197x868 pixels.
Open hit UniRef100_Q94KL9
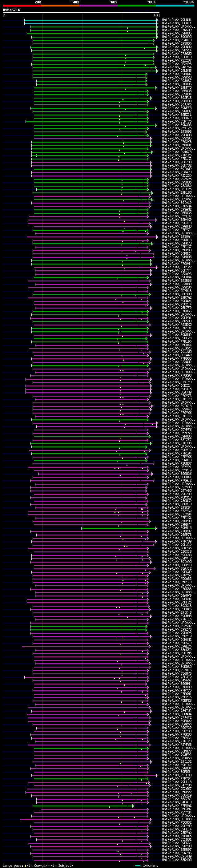(x=177, y=40)
